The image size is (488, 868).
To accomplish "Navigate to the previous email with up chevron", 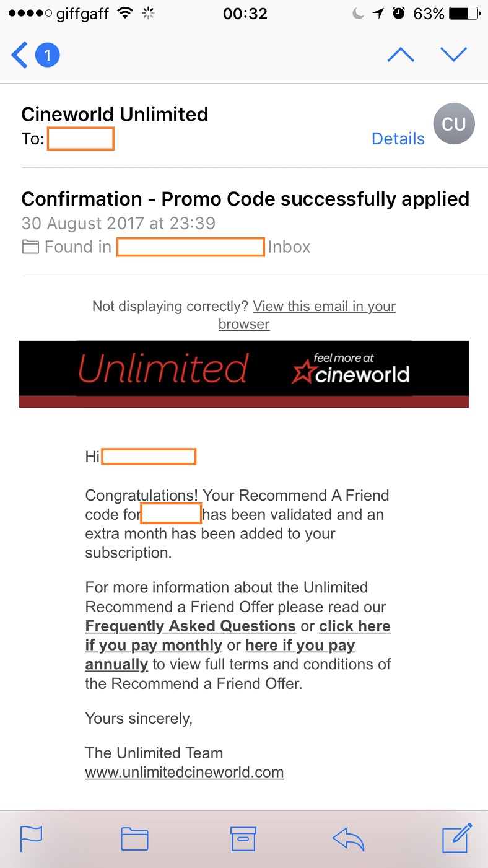I will coord(401,54).
